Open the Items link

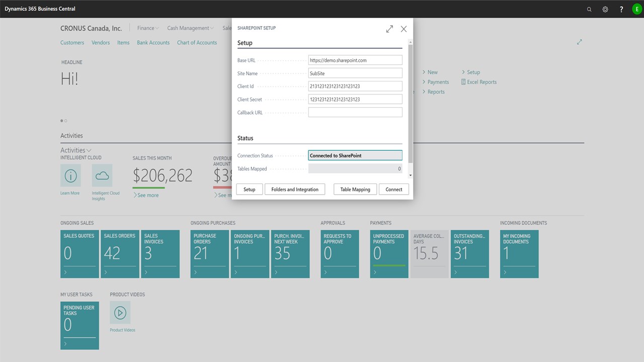[123, 43]
